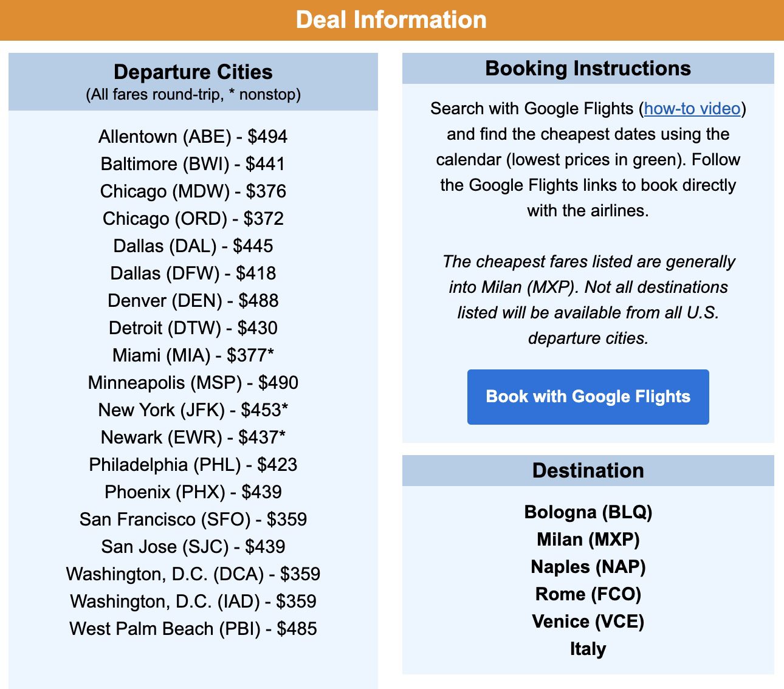
Task: Select the Washington, D.C. (DCA) fare
Action: tap(193, 574)
